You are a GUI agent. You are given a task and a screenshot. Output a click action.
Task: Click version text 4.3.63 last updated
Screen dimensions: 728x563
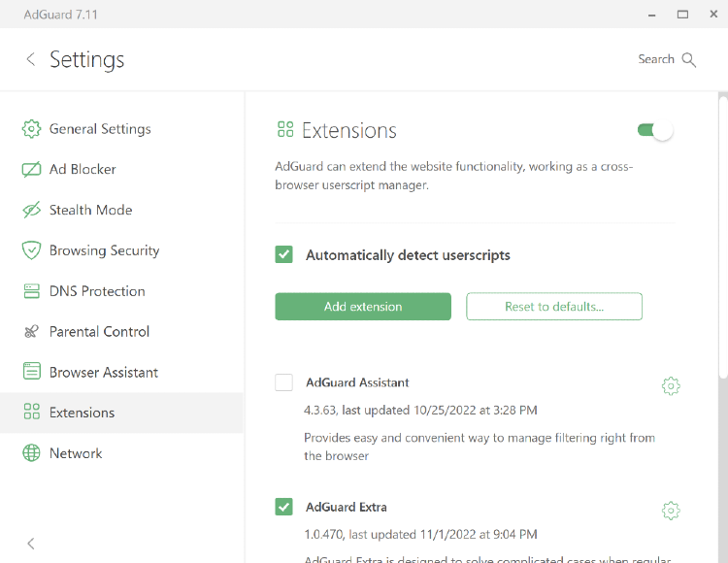coord(420,411)
